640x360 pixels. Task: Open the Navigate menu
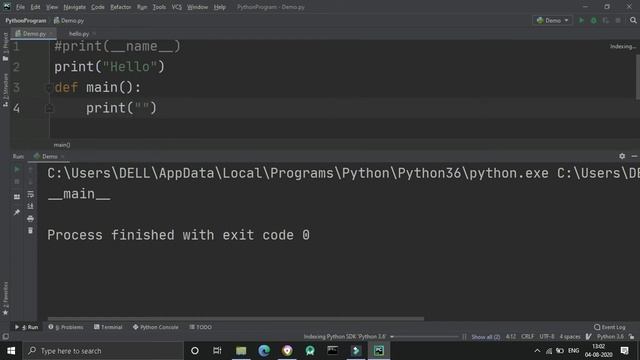pos(75,7)
